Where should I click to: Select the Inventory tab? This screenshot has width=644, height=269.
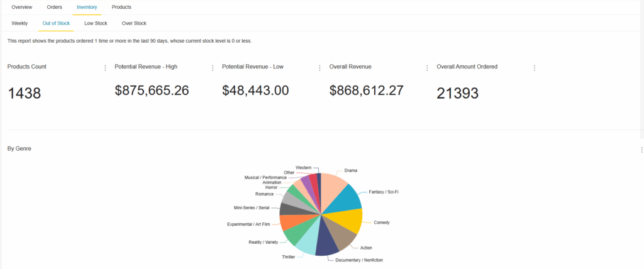click(86, 7)
